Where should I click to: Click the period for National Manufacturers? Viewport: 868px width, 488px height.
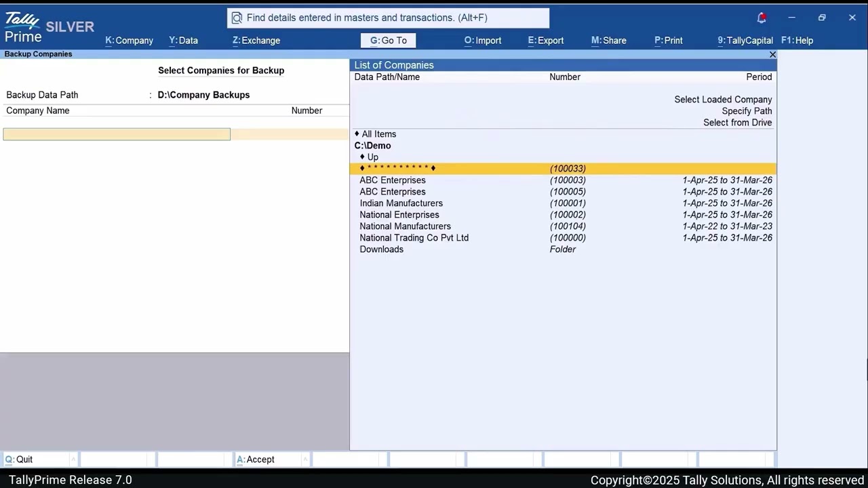pyautogui.click(x=727, y=226)
